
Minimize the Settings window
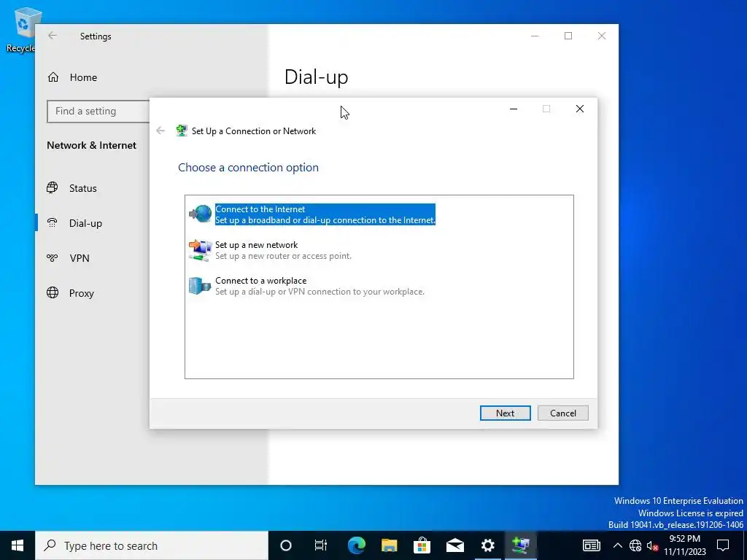tap(535, 36)
